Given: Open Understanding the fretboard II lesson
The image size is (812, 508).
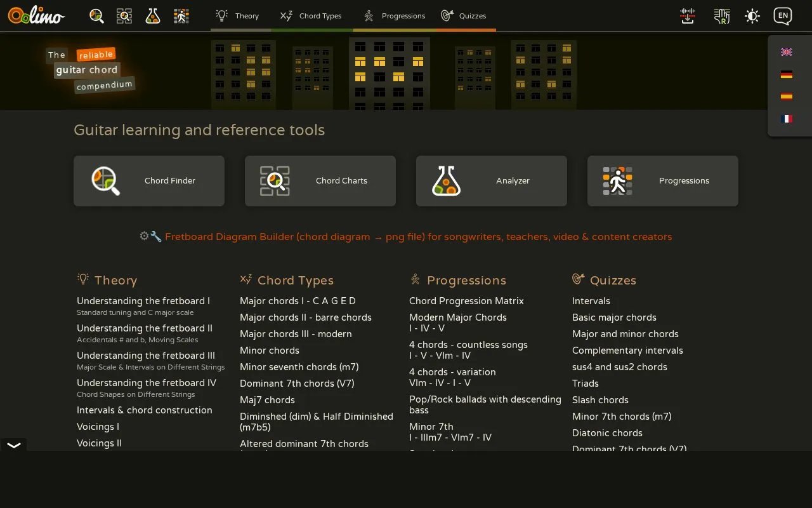Looking at the screenshot, I should (145, 328).
